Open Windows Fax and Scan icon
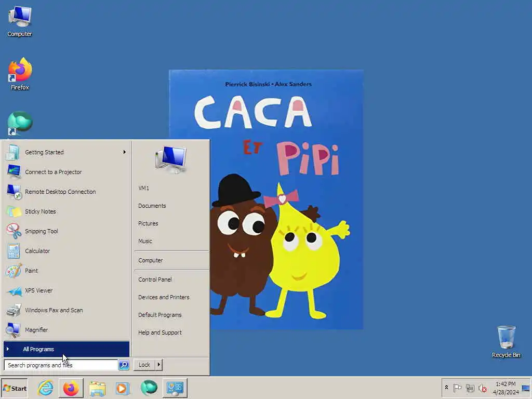Viewport: 532px width, 399px height. pyautogui.click(x=14, y=310)
